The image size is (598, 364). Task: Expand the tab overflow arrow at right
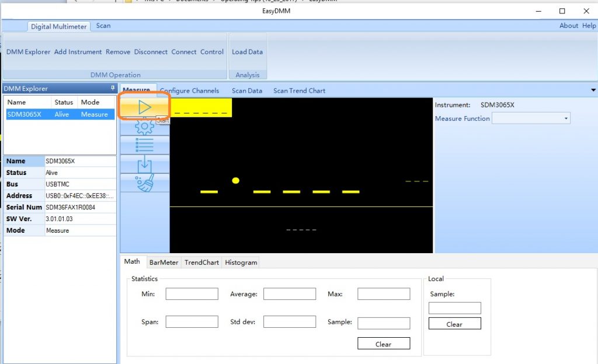(593, 90)
